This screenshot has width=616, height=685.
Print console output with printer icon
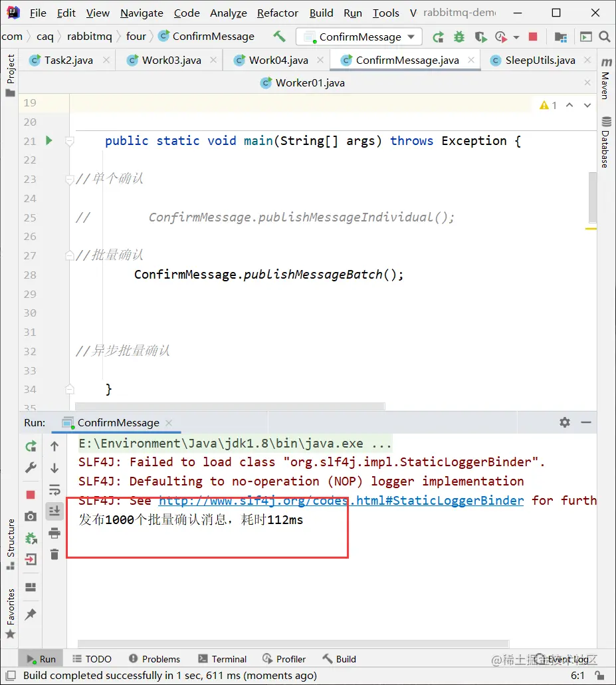(54, 533)
